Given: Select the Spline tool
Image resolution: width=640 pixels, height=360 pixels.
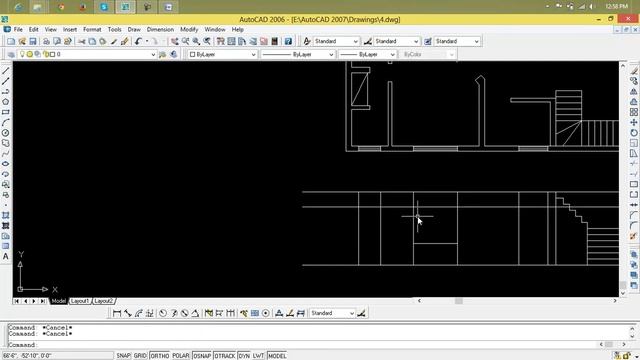Looking at the screenshot, I should point(6,153).
